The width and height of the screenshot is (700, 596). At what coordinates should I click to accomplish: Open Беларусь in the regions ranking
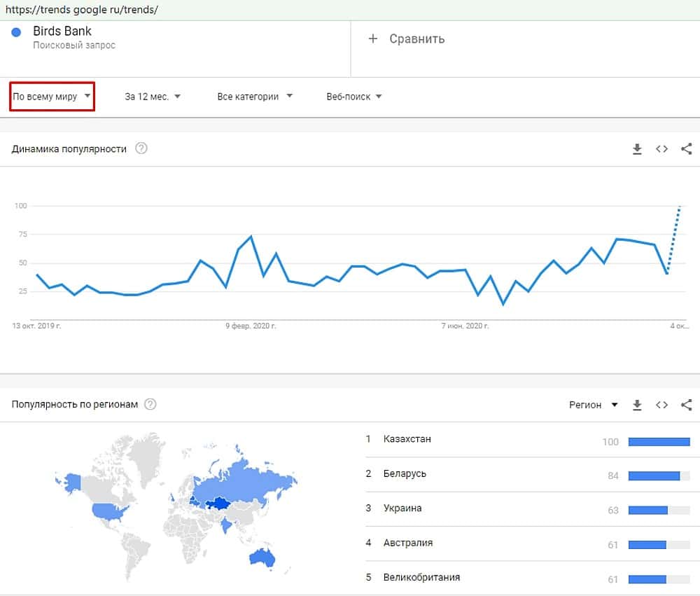pyautogui.click(x=405, y=474)
